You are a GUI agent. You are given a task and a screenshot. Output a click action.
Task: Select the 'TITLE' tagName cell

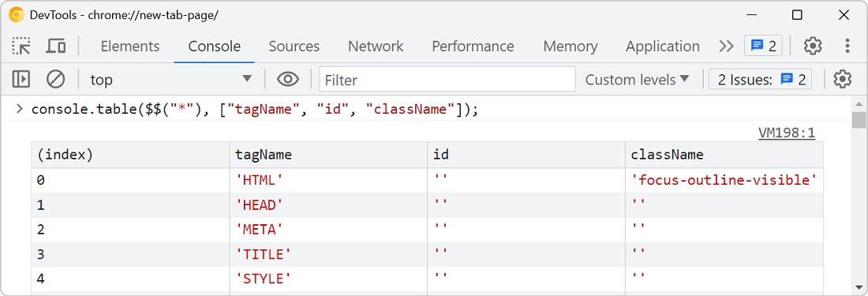[328, 254]
